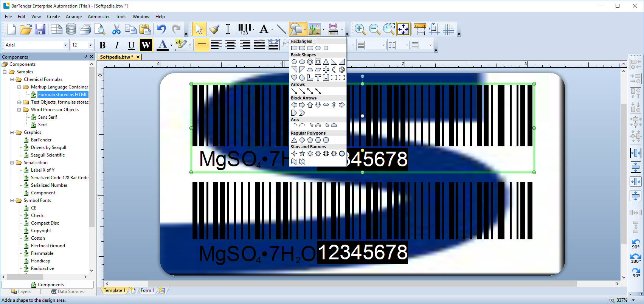Image resolution: width=644 pixels, height=304 pixels.
Task: Set text alignment to right
Action: [245, 45]
